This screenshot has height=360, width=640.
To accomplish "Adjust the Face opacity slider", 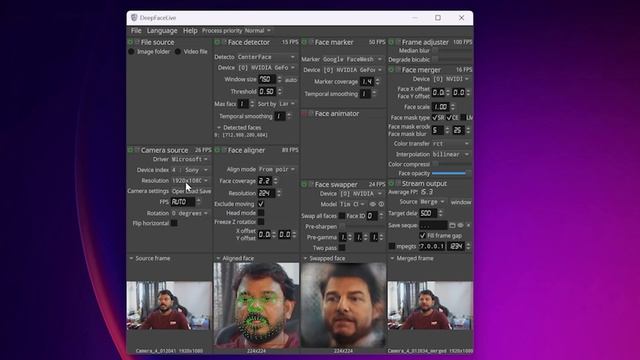I will (x=451, y=173).
